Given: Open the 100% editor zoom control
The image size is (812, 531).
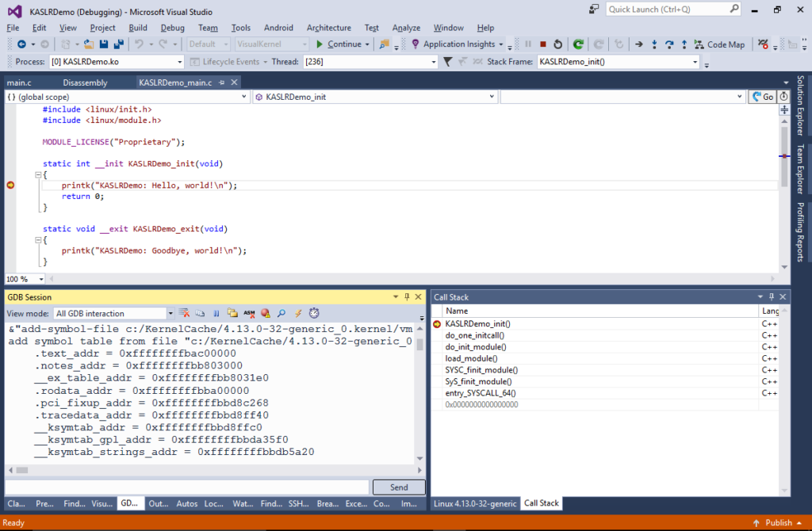Looking at the screenshot, I should click(x=24, y=279).
